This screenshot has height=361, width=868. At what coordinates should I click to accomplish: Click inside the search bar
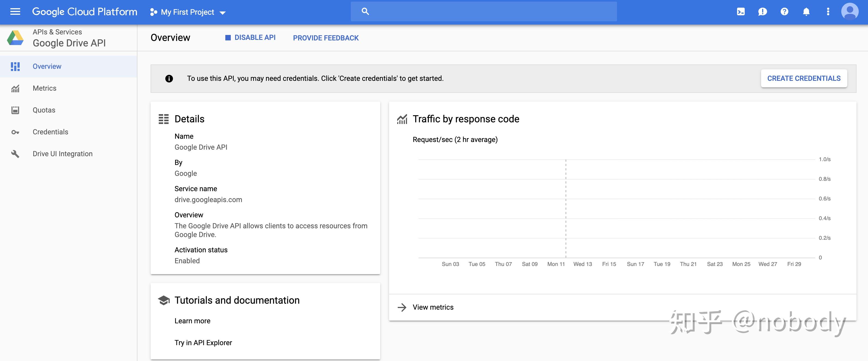click(x=483, y=11)
